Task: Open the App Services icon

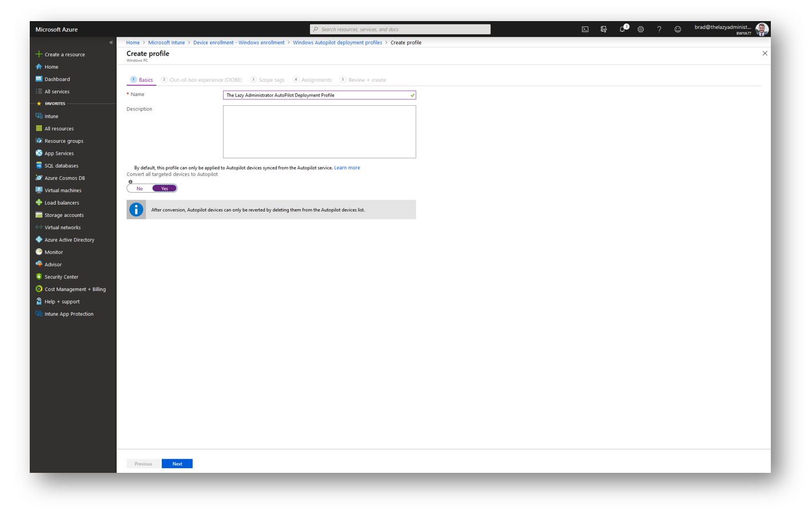Action: 39,153
